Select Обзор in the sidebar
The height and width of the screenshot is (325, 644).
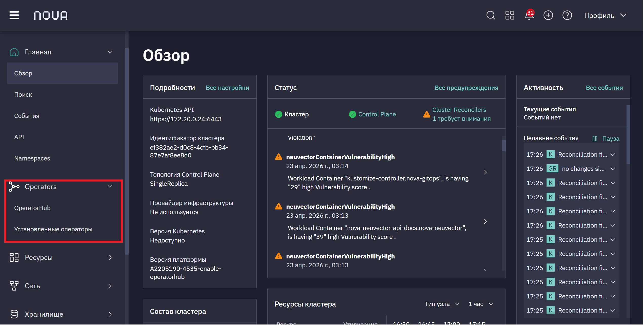click(63, 73)
